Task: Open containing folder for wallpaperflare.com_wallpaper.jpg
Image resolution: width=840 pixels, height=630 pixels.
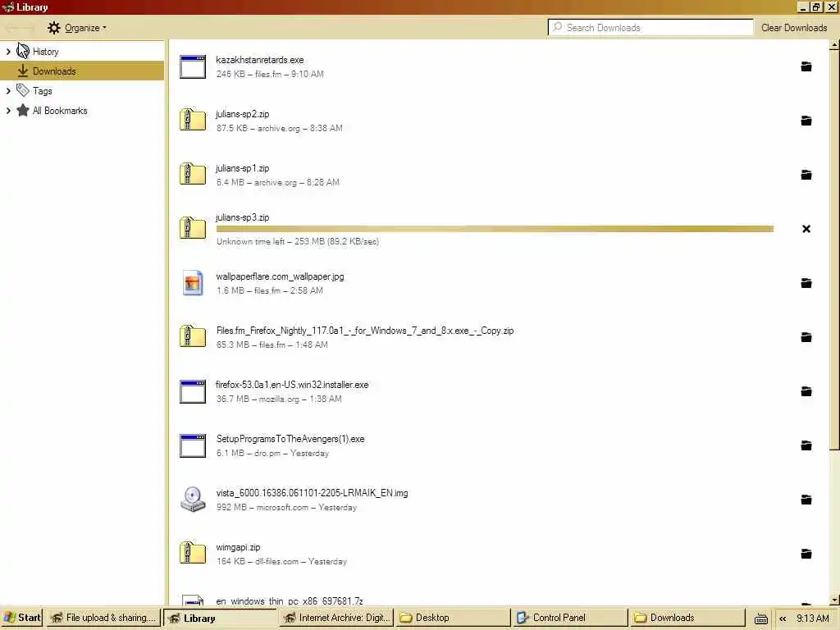Action: click(x=806, y=283)
